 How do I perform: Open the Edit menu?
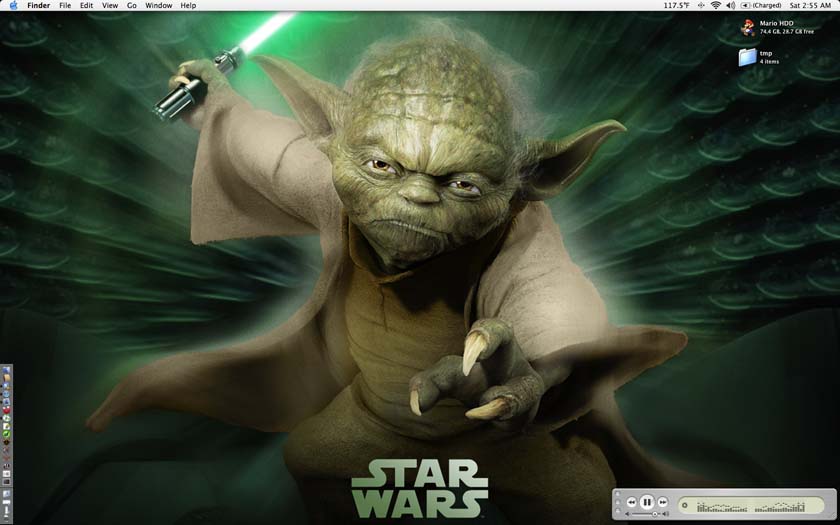pyautogui.click(x=86, y=5)
